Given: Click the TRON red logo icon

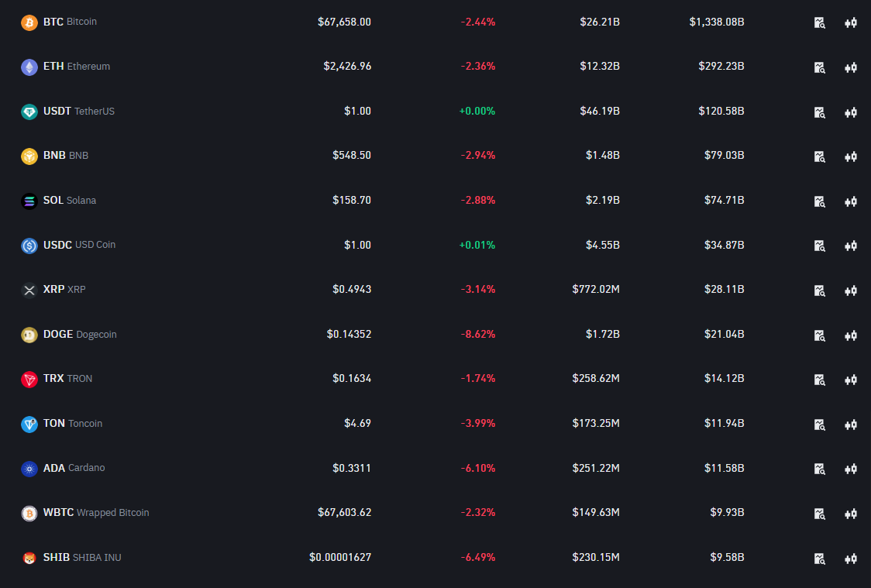Looking at the screenshot, I should pyautogui.click(x=29, y=380).
